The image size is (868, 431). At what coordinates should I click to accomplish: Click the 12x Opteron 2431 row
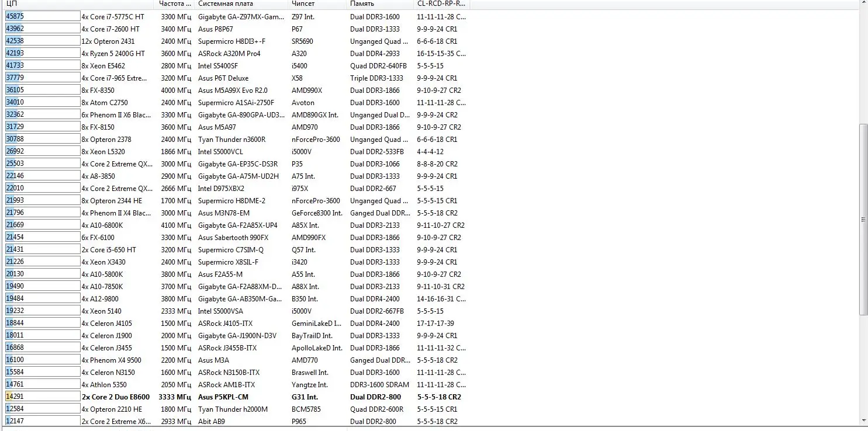click(x=236, y=41)
